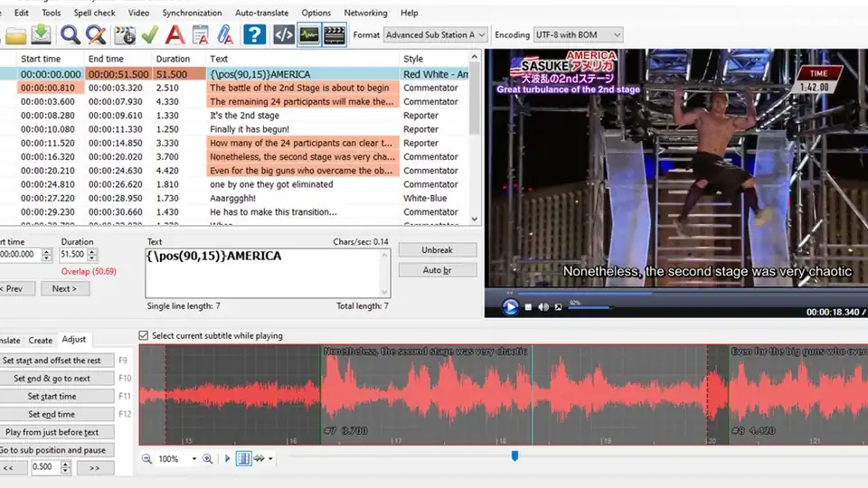The height and width of the screenshot is (488, 868).
Task: Zoom out the waveform
Action: tap(146, 459)
